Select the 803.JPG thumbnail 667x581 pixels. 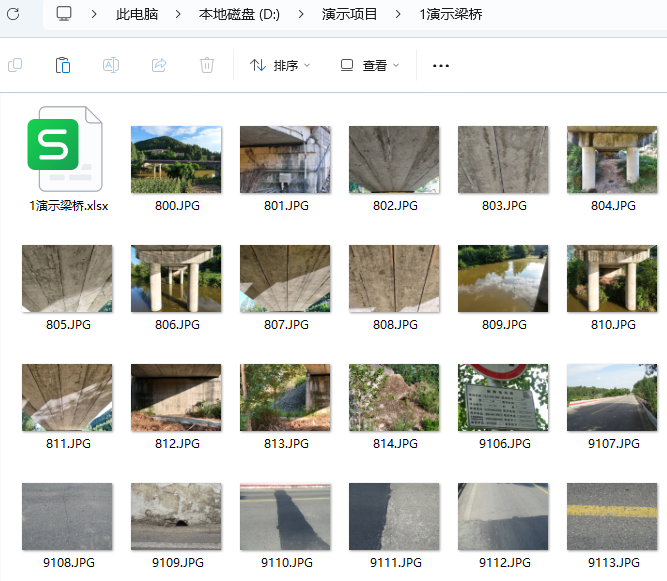click(503, 159)
